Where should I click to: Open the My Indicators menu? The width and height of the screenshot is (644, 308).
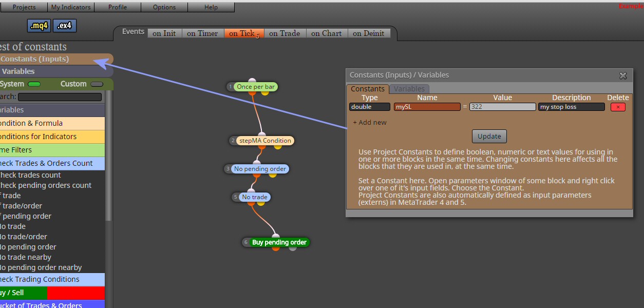[71, 7]
